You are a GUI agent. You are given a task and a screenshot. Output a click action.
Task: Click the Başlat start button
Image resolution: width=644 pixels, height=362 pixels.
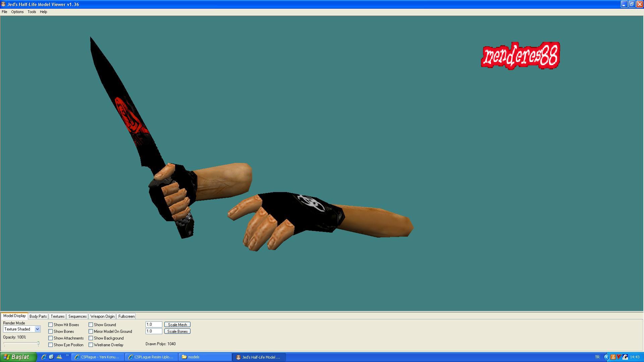click(18, 357)
